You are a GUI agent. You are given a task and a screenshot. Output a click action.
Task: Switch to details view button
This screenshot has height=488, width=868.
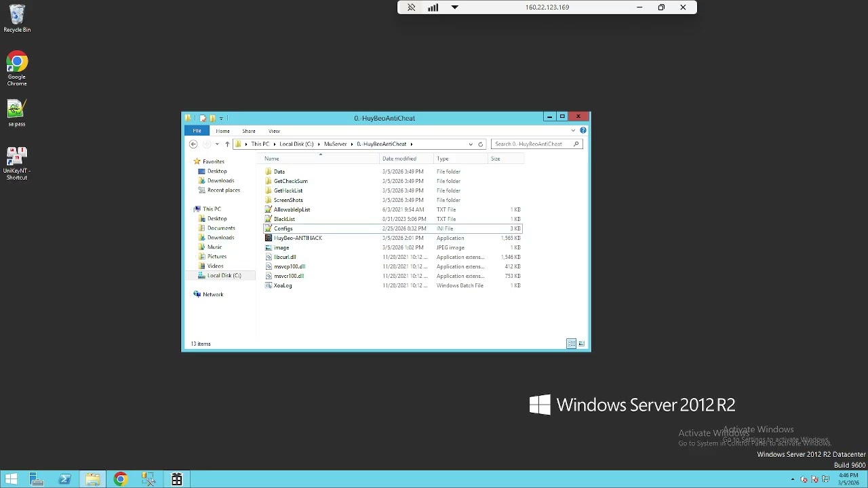pos(572,344)
